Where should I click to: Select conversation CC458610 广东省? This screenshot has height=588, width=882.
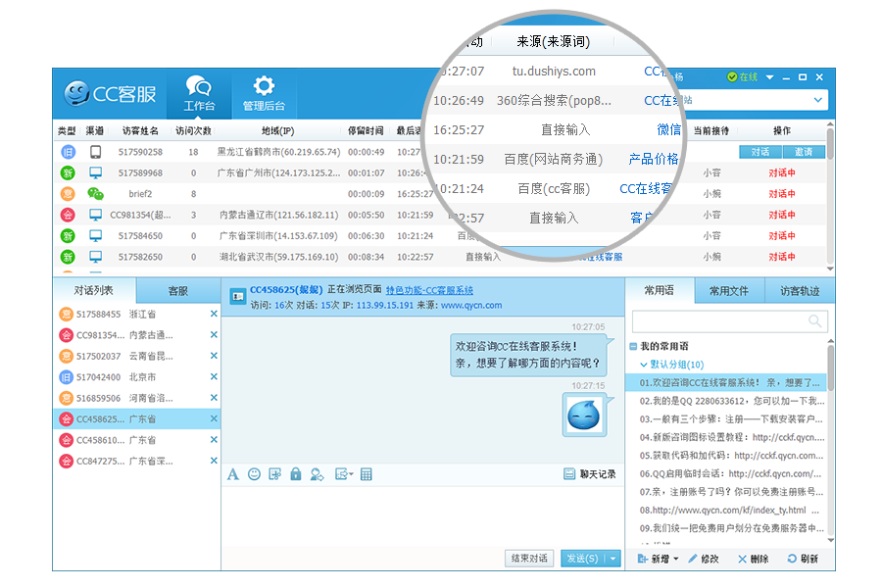136,440
